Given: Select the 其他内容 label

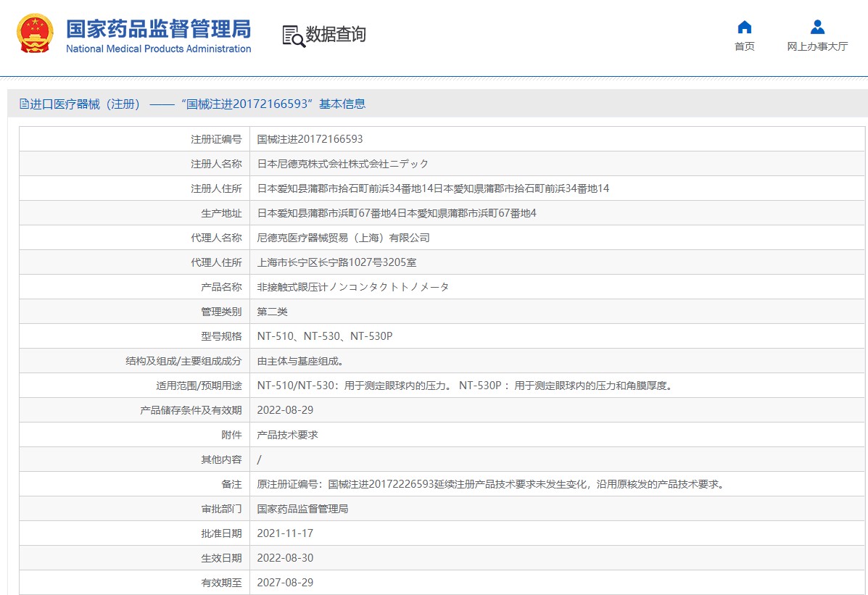Looking at the screenshot, I should point(221,459).
